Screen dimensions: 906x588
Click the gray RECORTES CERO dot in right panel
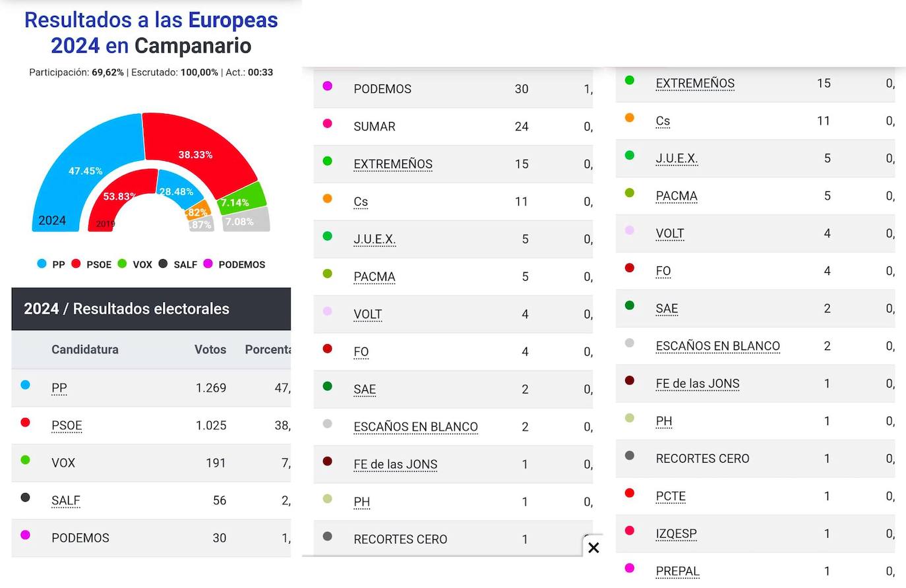(630, 456)
